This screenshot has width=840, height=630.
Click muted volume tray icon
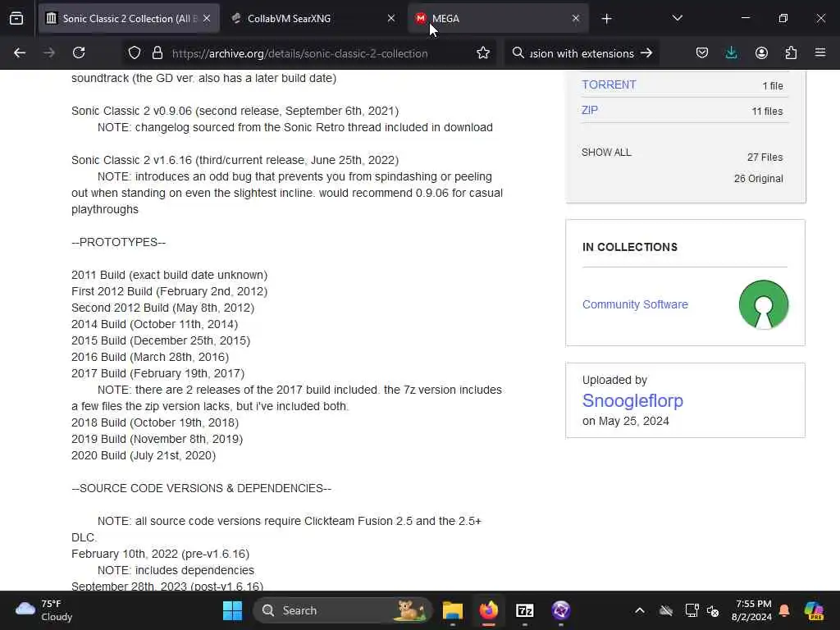click(x=713, y=610)
